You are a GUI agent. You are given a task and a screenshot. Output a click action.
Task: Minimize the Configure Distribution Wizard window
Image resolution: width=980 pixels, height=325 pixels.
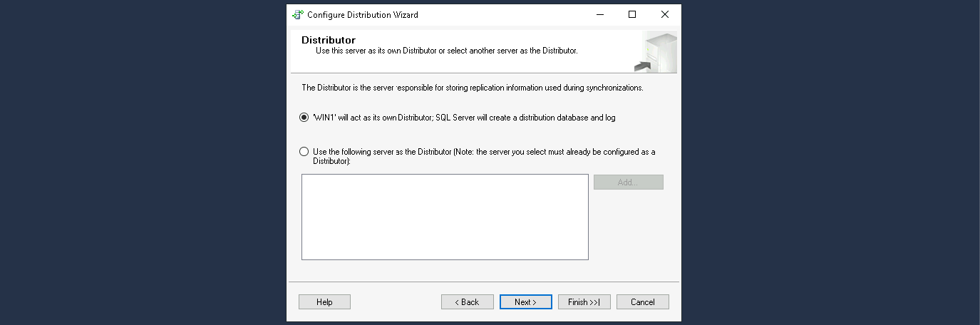(599, 14)
